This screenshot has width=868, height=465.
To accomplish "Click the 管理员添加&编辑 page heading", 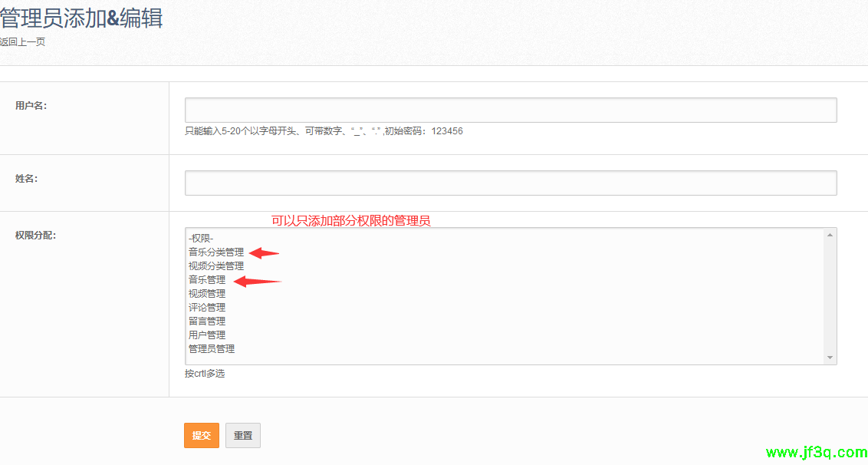I will [81, 18].
